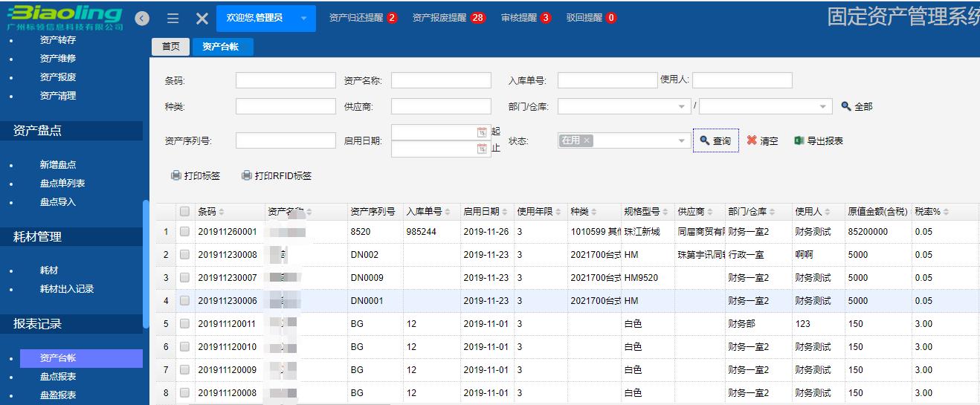Select the checkbox for row 201911120011
The image size is (980, 405).
pos(184,324)
